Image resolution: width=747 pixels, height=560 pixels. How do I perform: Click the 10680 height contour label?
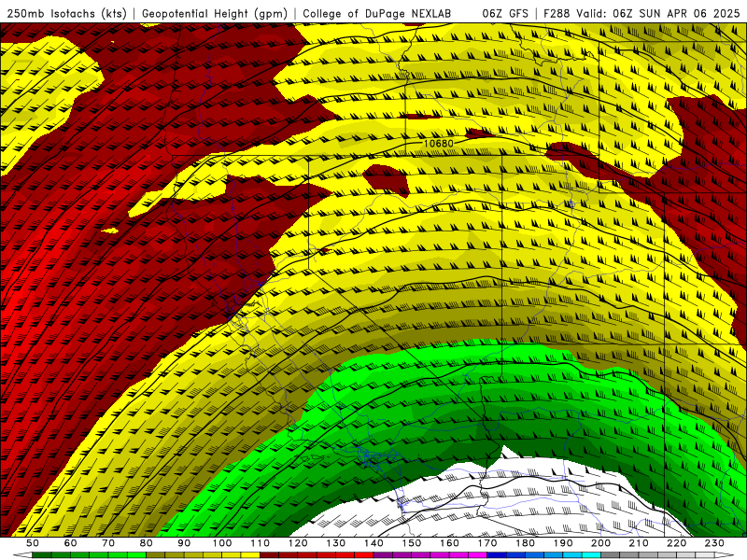[438, 143]
